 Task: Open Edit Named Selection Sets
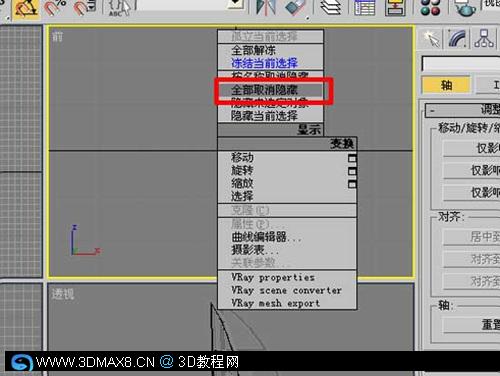pyautogui.click(x=119, y=8)
